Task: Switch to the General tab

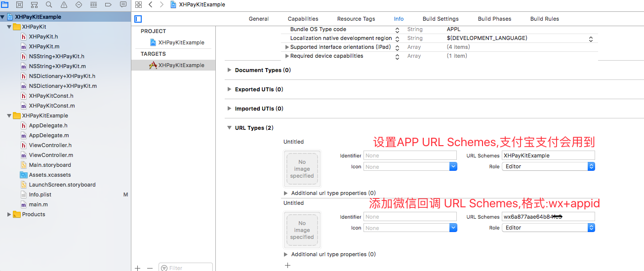Action: [259, 19]
